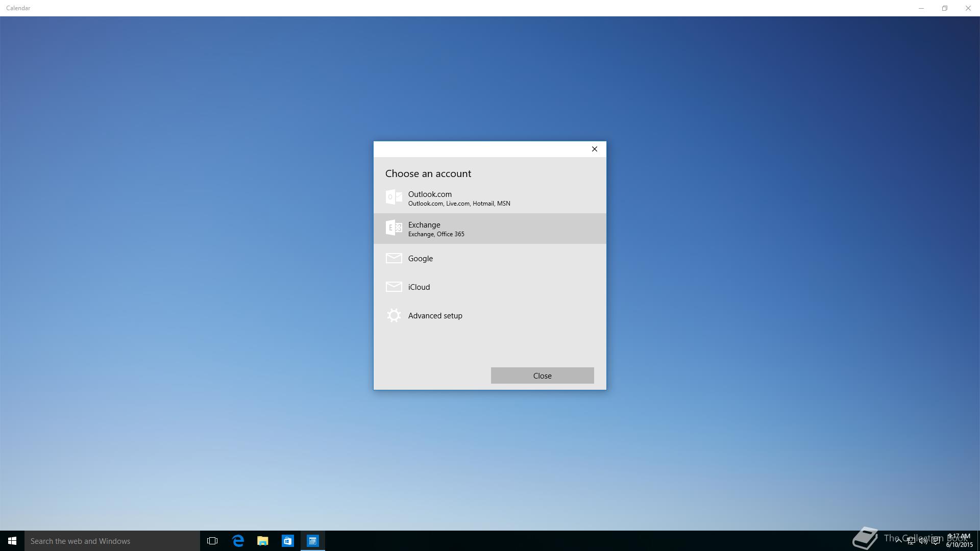Click the Search the web and Windows box
This screenshot has width=980, height=551.
pyautogui.click(x=112, y=541)
